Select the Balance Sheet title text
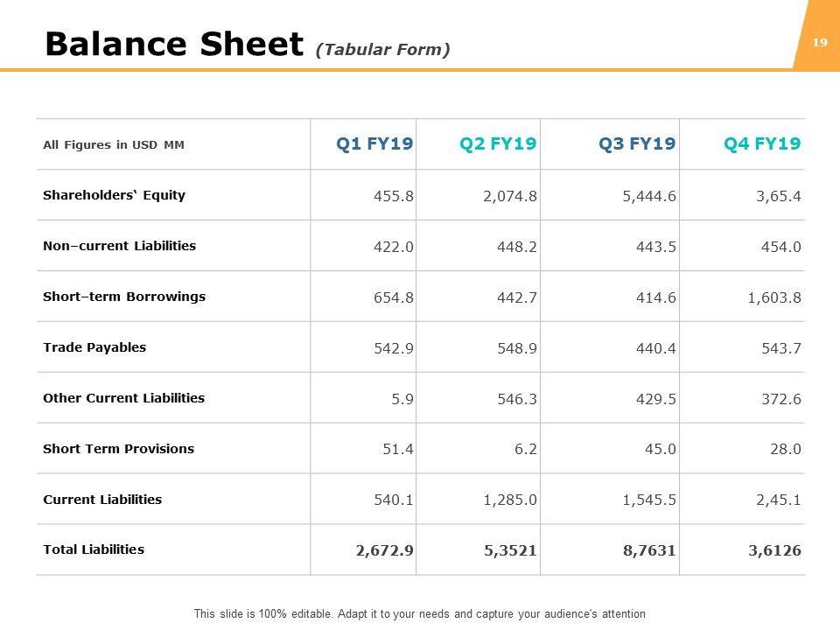 click(175, 44)
